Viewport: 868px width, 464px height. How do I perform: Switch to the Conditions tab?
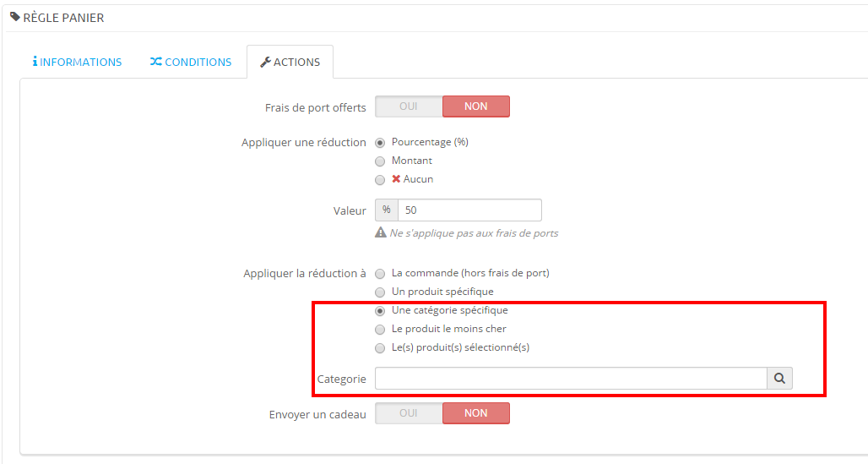[x=191, y=62]
